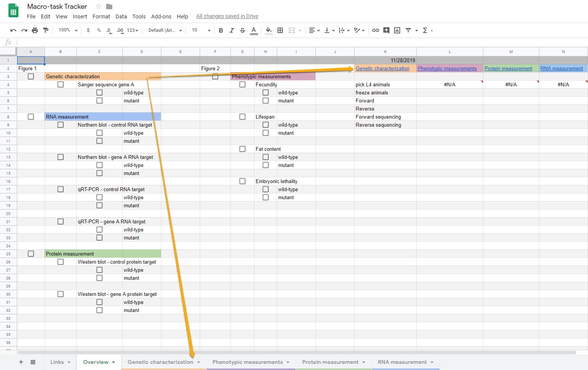Image resolution: width=588 pixels, height=370 pixels.
Task: Switch to Protein measurement sheet tab
Action: [x=333, y=362]
